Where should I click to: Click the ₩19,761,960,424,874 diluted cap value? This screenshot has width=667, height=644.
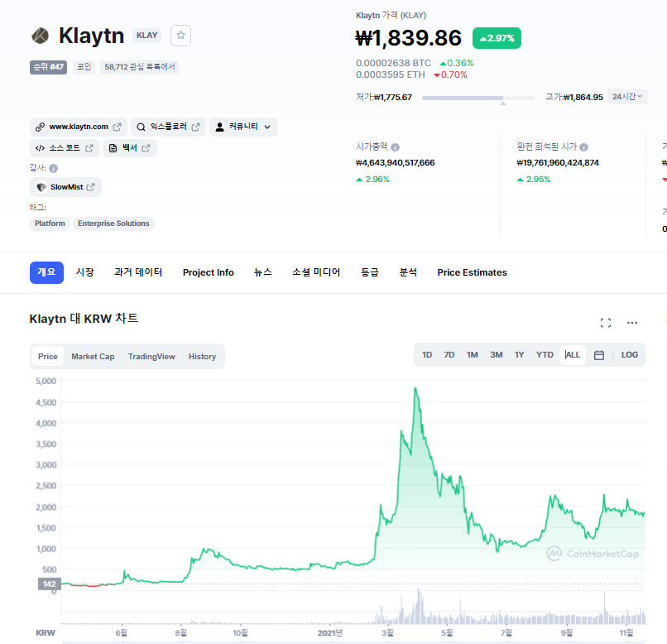coord(558,163)
